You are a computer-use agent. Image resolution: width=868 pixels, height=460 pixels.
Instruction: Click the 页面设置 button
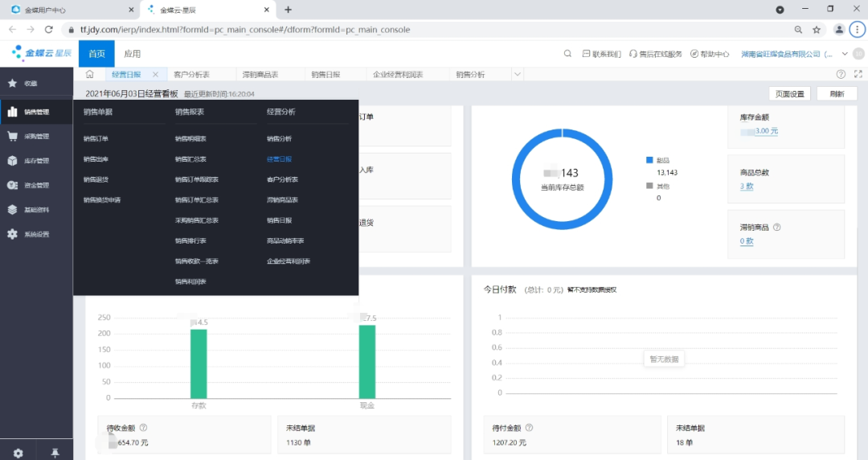pyautogui.click(x=789, y=93)
